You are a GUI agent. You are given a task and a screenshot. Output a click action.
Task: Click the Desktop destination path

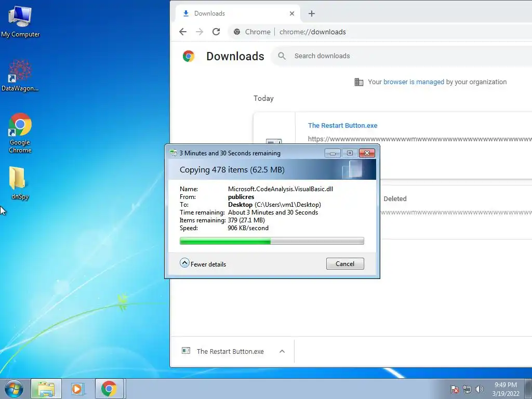(274, 205)
